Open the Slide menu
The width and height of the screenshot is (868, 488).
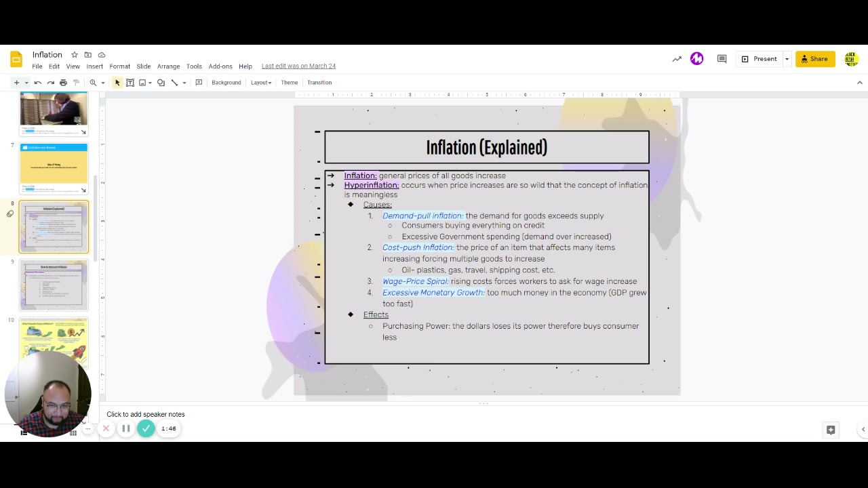tap(144, 66)
